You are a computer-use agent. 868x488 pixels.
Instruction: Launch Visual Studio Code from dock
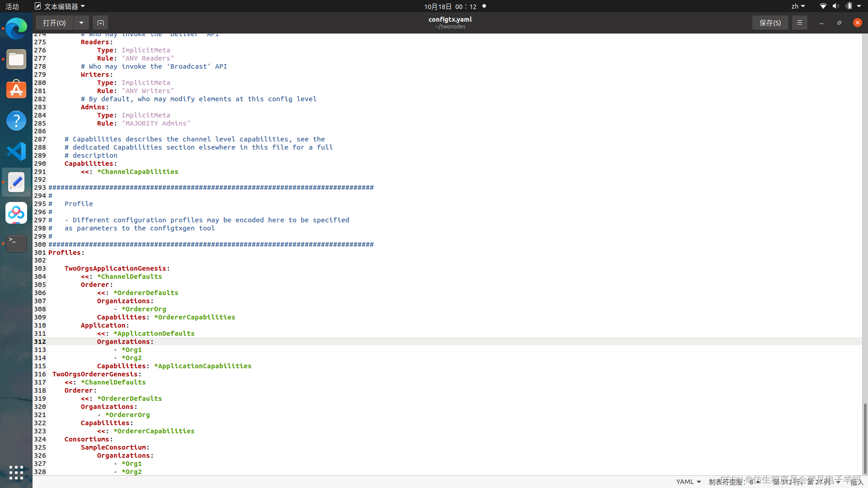click(x=16, y=151)
